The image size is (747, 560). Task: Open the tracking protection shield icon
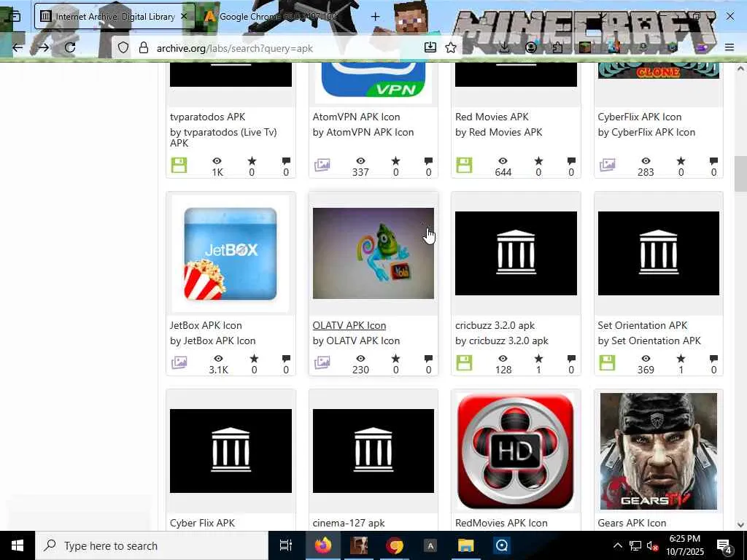click(x=123, y=47)
